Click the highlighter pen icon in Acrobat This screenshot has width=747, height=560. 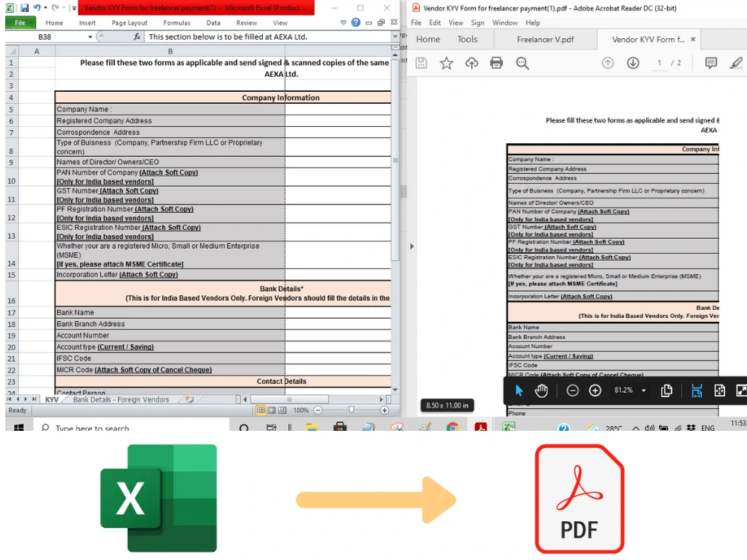coord(736,63)
